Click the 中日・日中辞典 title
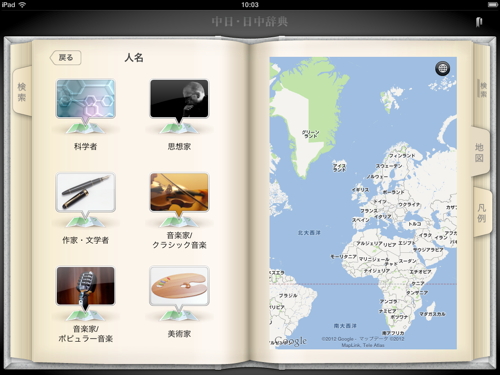 tap(250, 22)
